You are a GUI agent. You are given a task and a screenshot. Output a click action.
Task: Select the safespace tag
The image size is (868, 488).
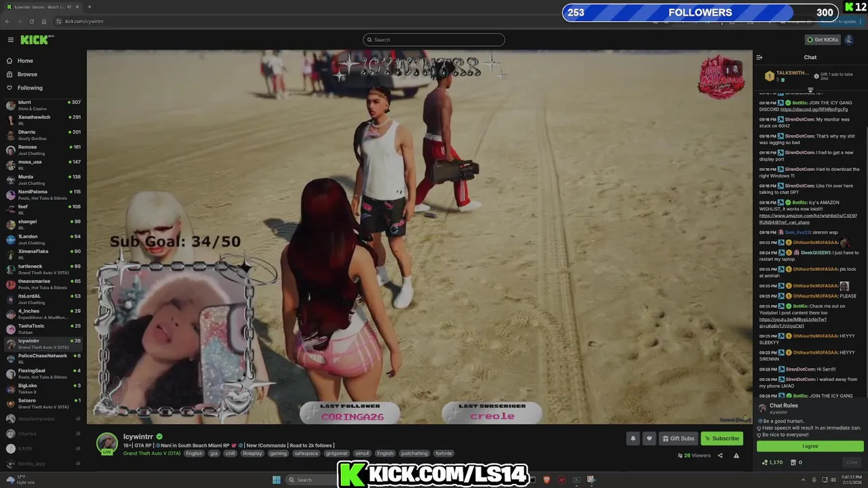[306, 453]
